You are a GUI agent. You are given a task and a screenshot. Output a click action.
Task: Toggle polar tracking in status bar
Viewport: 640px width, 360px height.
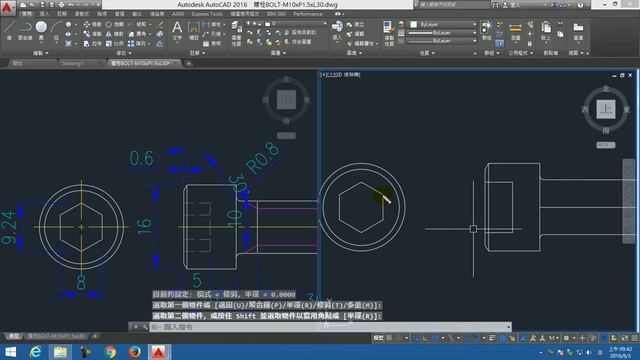(436, 338)
